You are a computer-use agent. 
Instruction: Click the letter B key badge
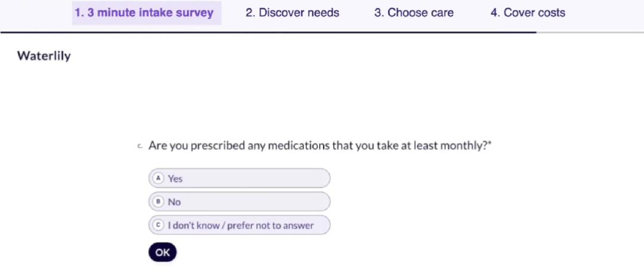coord(159,202)
